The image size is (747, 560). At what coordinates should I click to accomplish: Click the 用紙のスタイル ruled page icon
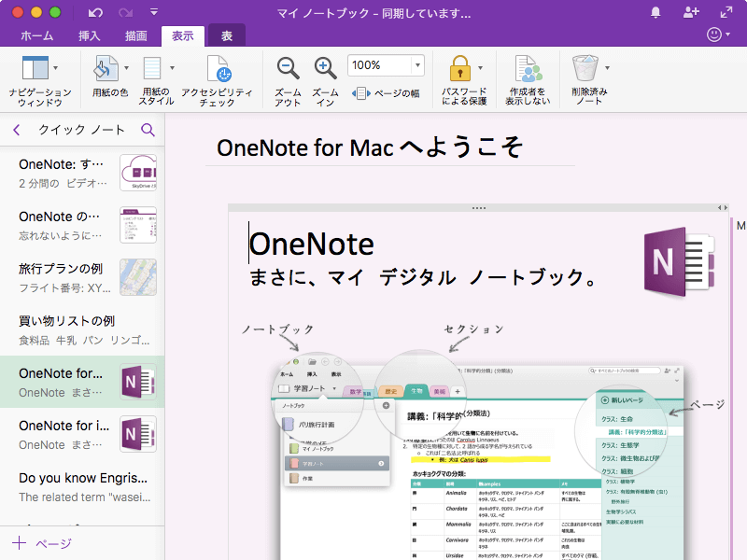click(152, 67)
